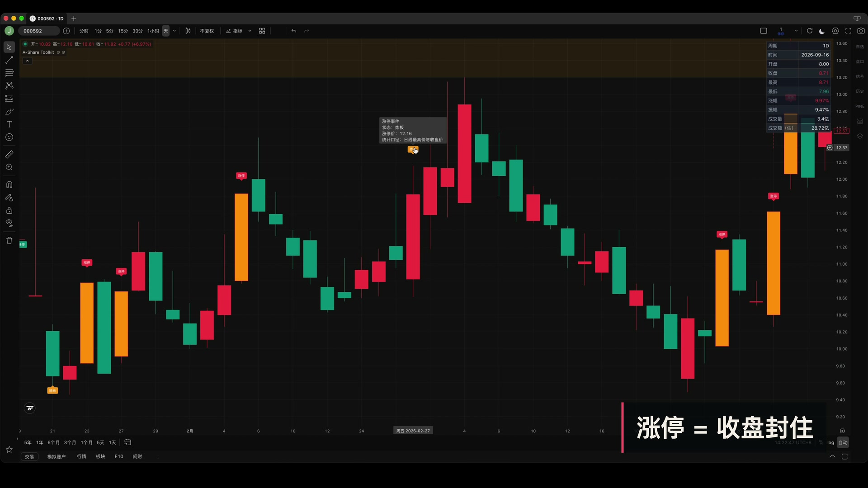Refresh the chart data
The height and width of the screenshot is (488, 868).
tap(810, 31)
